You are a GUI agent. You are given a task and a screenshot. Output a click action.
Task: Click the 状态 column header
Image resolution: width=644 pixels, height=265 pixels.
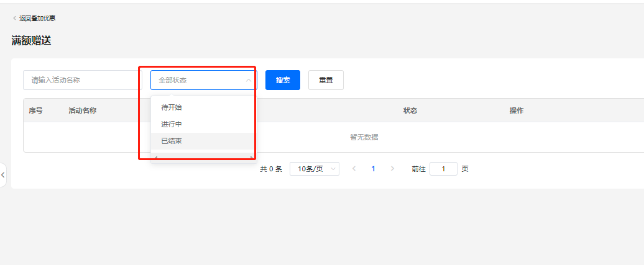tap(410, 110)
